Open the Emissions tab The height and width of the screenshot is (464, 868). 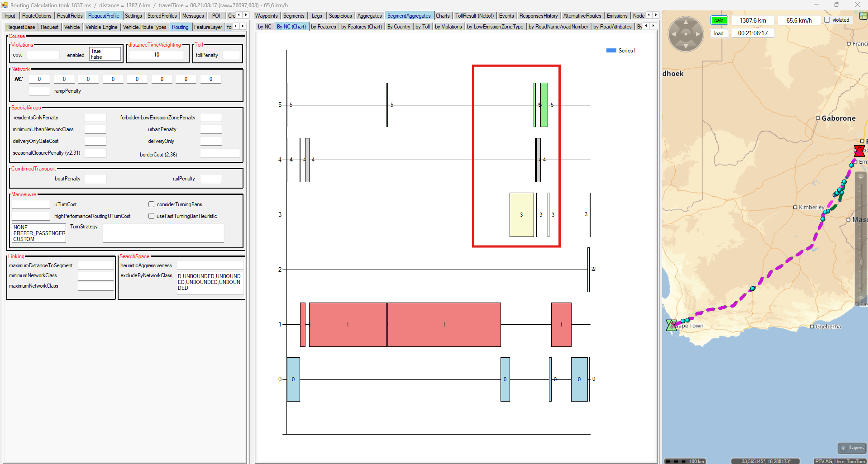pos(617,16)
